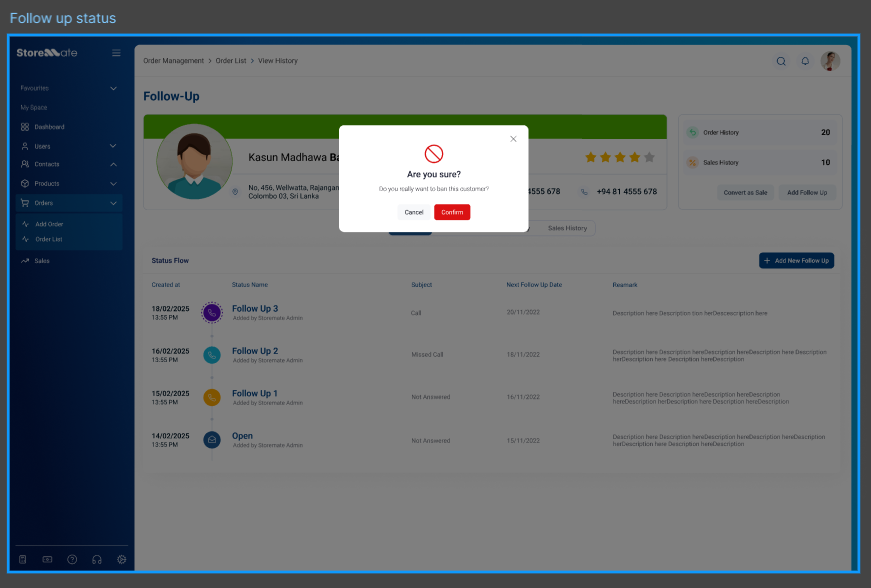Image resolution: width=871 pixels, height=588 pixels.
Task: Click Cancel in the confirmation dialog
Action: coord(414,212)
